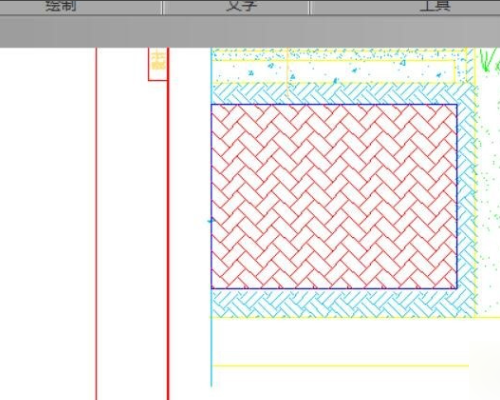Pick the blue rectangle's right edge

pyautogui.click(x=456, y=197)
